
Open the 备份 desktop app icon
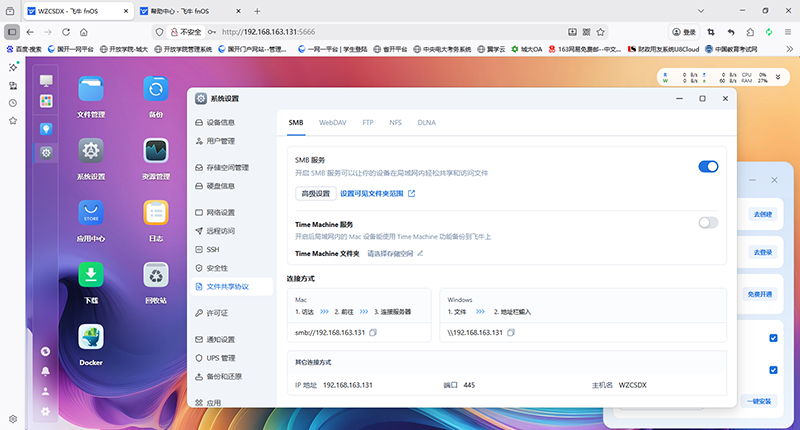click(156, 90)
